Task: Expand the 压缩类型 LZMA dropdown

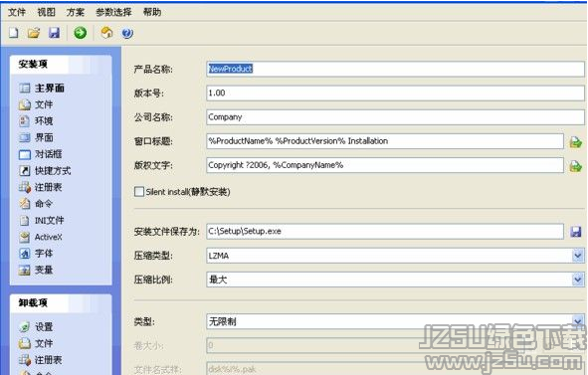Action: 578,256
